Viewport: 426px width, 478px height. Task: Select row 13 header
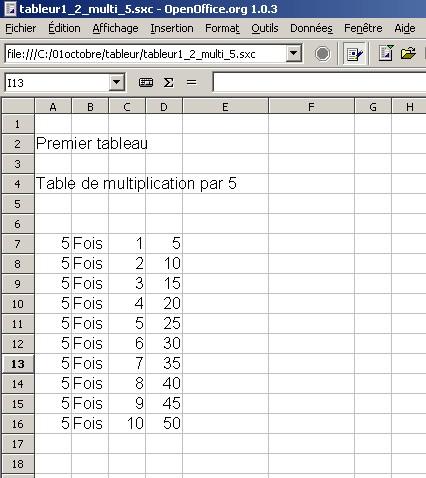click(18, 364)
